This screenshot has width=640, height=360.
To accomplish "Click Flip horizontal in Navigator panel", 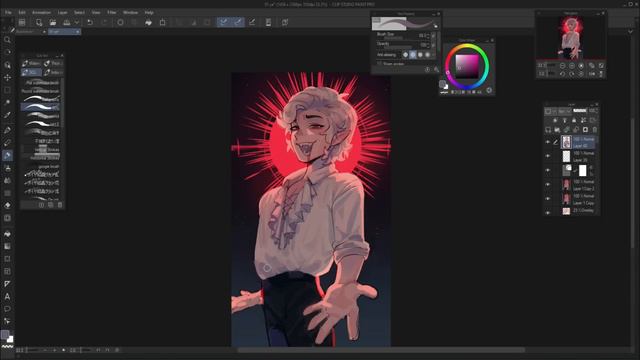I will click(x=592, y=74).
